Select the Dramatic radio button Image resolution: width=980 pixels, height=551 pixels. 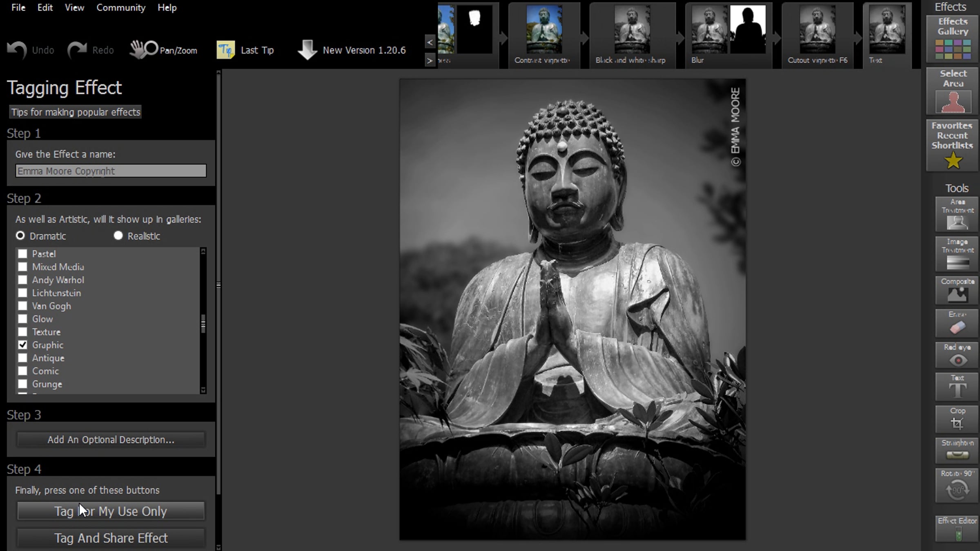click(20, 236)
